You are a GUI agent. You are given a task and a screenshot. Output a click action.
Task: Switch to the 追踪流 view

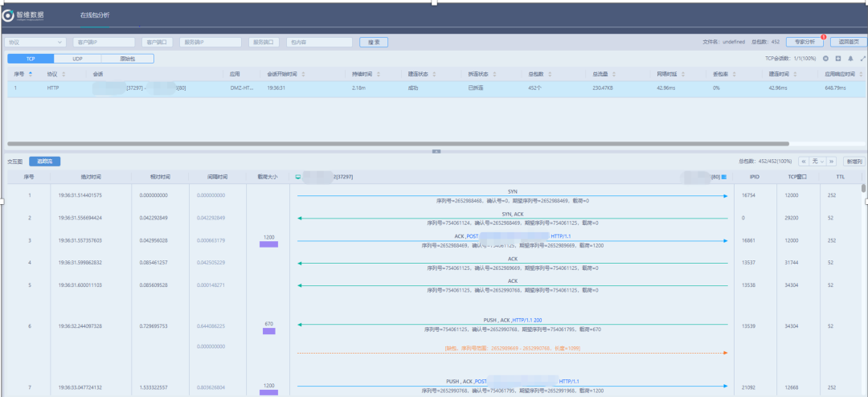tap(45, 162)
